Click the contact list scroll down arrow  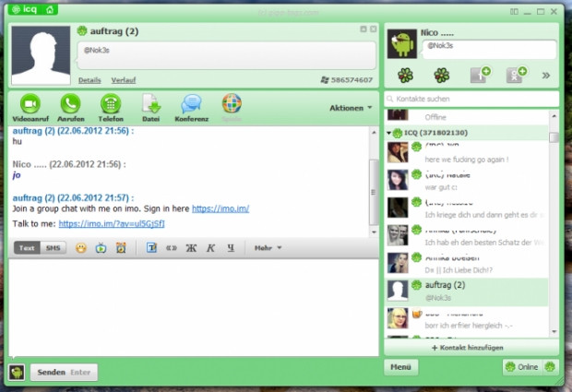click(x=554, y=332)
